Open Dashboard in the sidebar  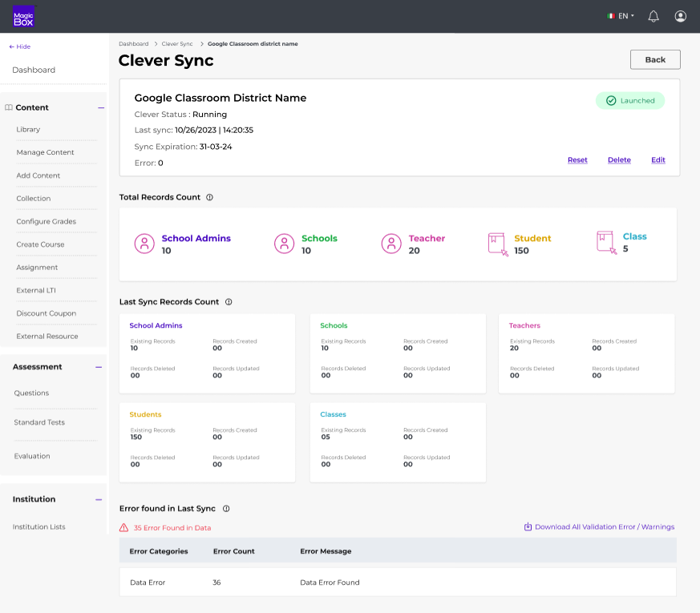point(34,70)
